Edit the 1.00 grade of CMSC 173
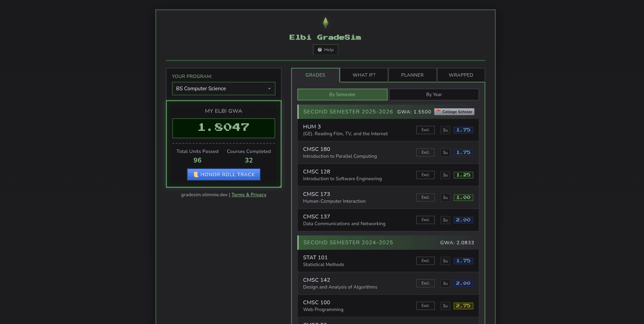The width and height of the screenshot is (644, 324). (x=463, y=197)
